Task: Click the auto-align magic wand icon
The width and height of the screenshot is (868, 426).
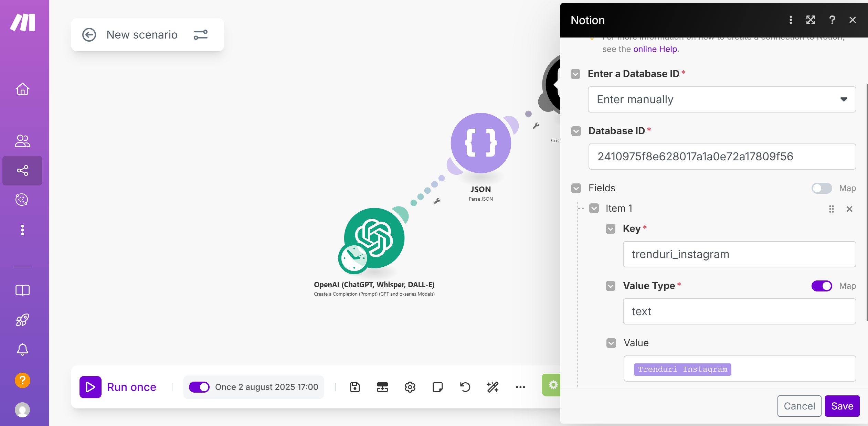Action: point(493,387)
